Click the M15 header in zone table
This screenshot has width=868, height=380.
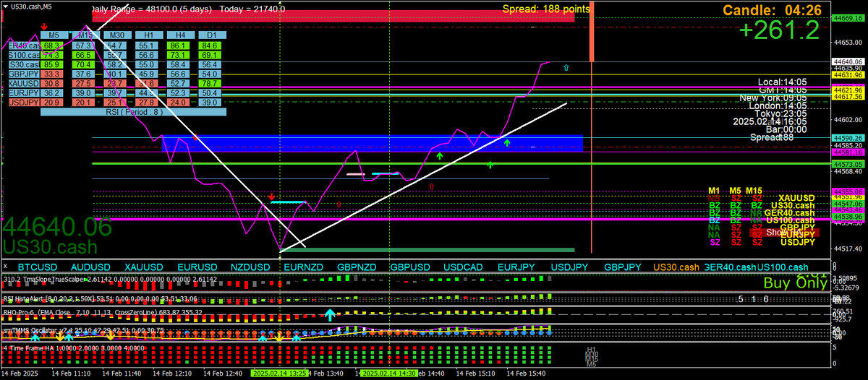coord(754,190)
